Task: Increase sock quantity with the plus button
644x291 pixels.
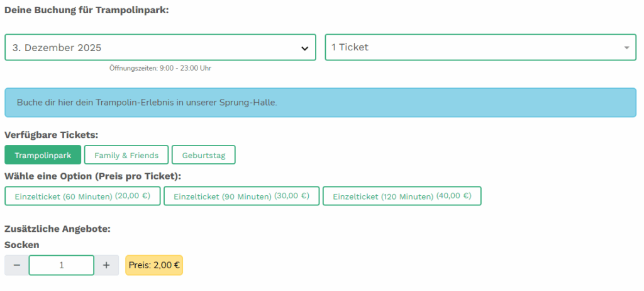Action: point(106,265)
